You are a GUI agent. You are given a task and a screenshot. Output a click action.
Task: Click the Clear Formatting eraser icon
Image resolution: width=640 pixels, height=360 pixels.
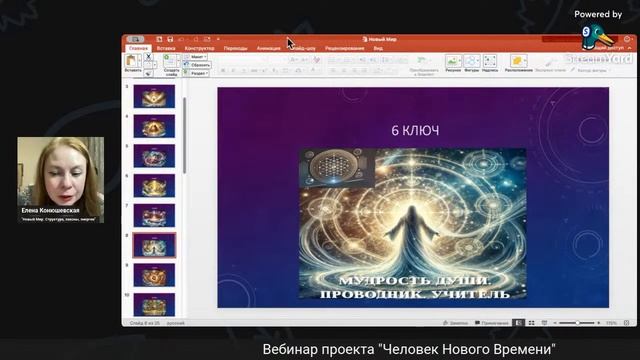(x=316, y=60)
